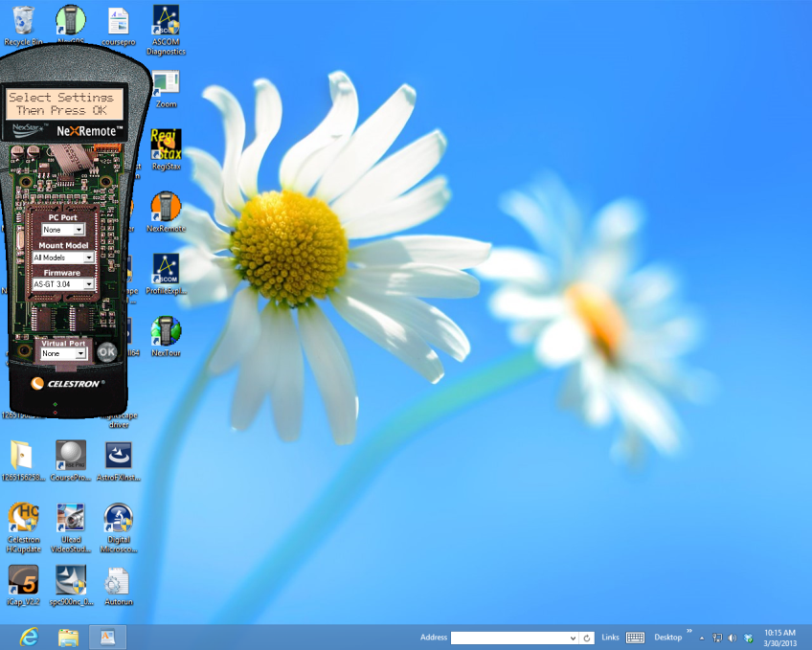Open the RegiStax desktop icon
The height and width of the screenshot is (650, 812).
[166, 149]
